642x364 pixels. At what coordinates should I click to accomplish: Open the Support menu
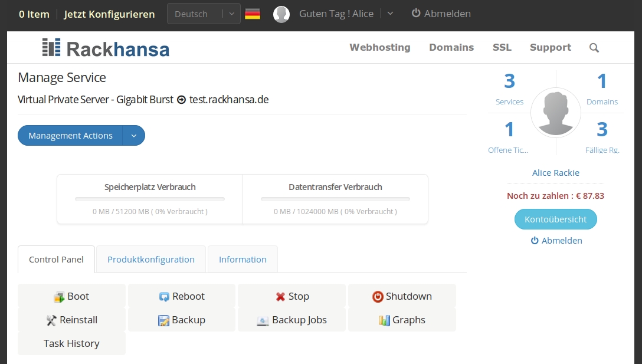pos(551,48)
